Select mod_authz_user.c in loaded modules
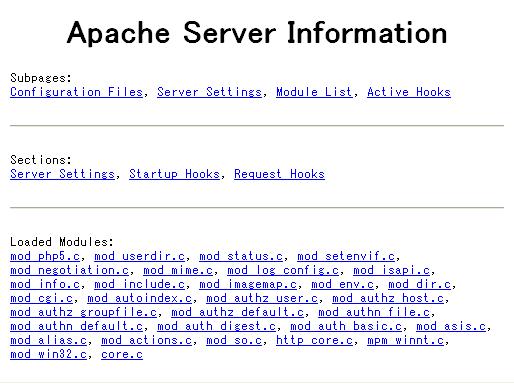Screen dimensions: 514x384 tap(262, 298)
